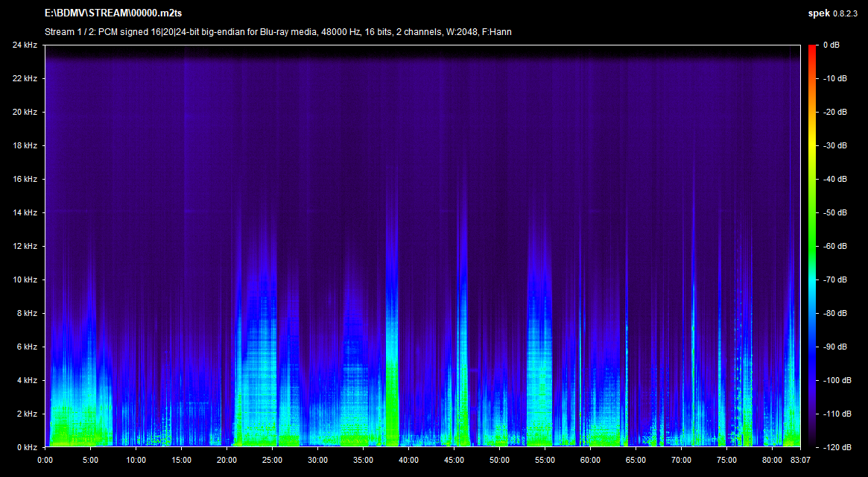This screenshot has width=868, height=477.
Task: Click the -60 dB scale label
Action: point(835,247)
